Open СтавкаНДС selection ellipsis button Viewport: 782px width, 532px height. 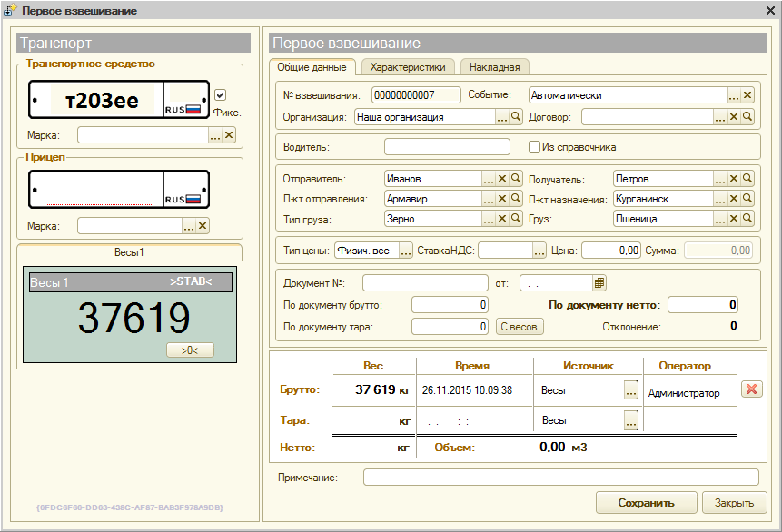click(x=539, y=250)
